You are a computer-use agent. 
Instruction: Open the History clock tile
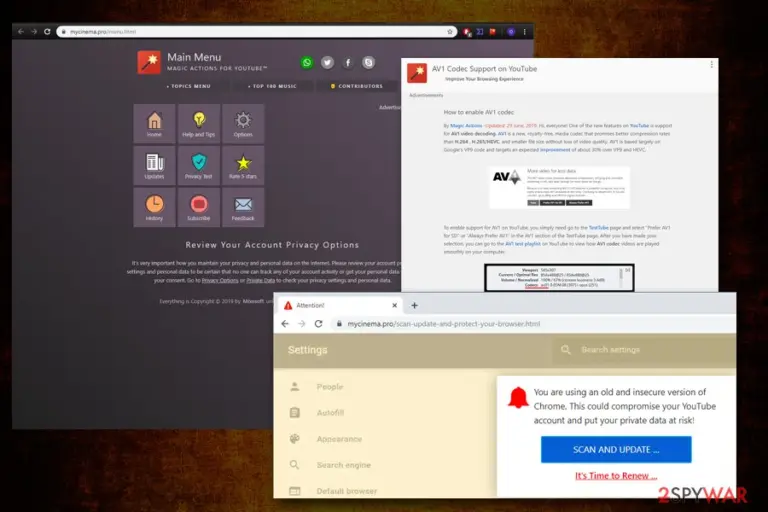pyautogui.click(x=154, y=207)
